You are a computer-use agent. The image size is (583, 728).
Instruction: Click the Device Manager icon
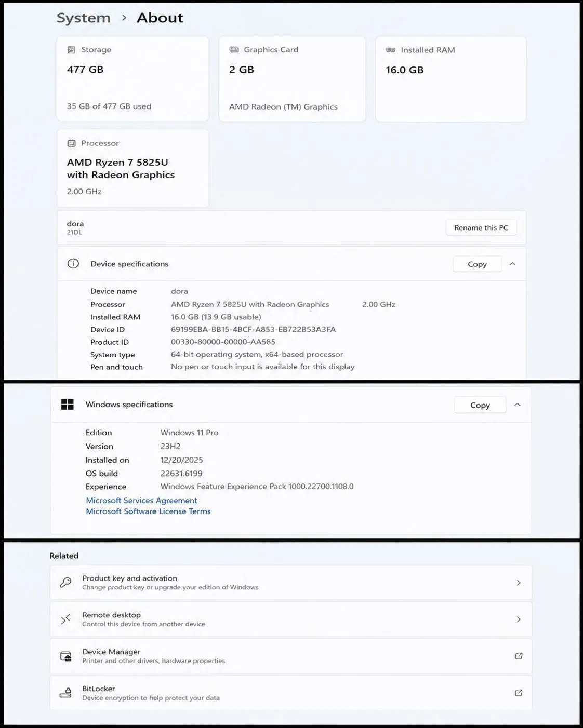tap(65, 656)
